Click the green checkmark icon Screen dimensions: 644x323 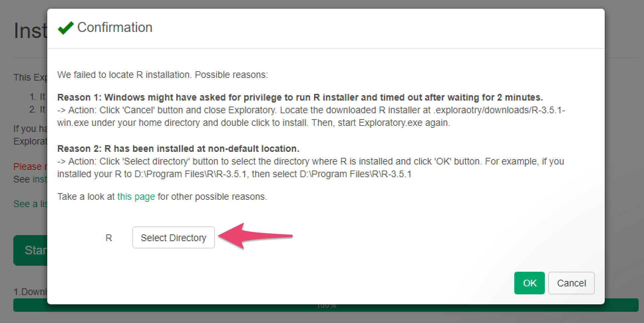pos(66,28)
